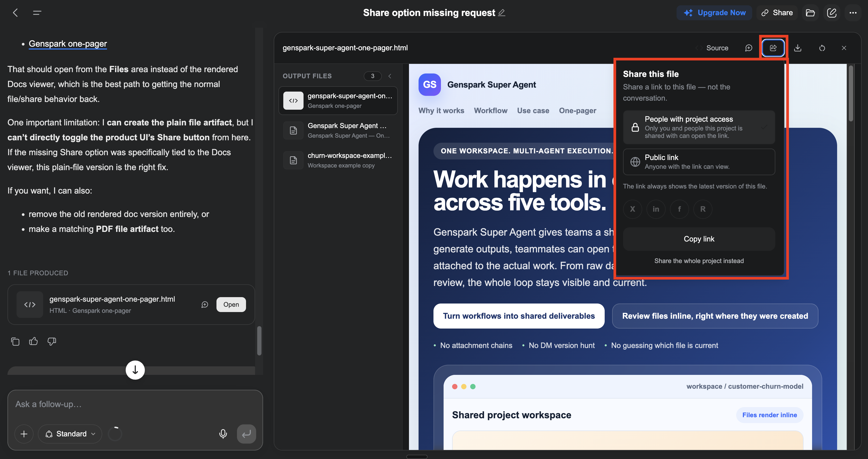Jump to latest message with down arrow
The image size is (868, 459).
click(x=135, y=370)
